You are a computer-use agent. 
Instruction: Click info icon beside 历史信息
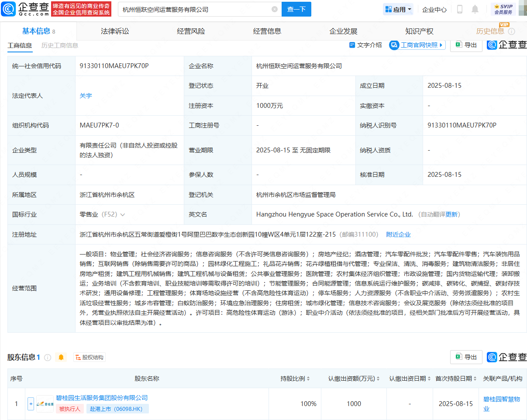[511, 31]
